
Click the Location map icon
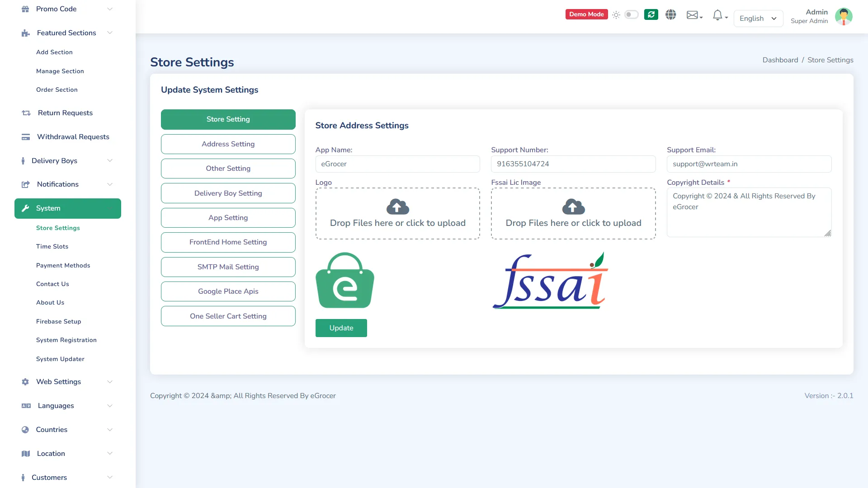click(x=26, y=454)
